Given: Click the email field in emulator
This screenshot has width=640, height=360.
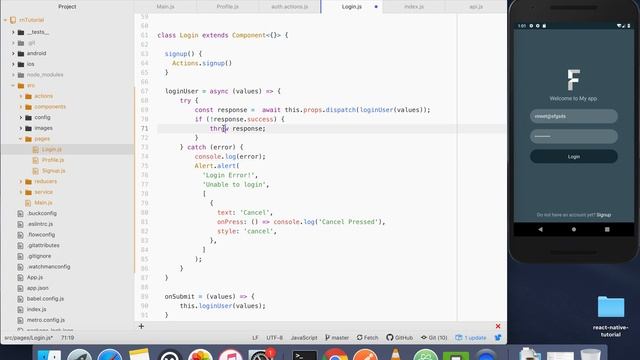Looking at the screenshot, I should (573, 116).
